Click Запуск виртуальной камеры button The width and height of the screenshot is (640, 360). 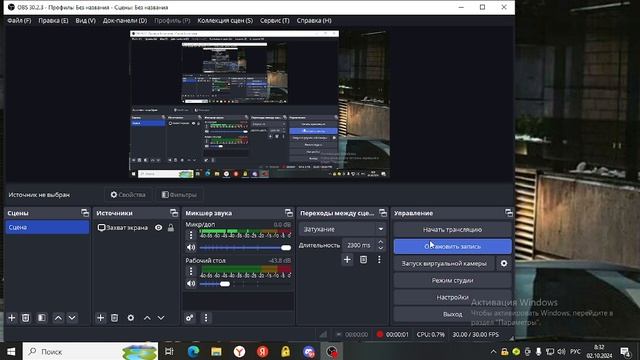tap(444, 264)
